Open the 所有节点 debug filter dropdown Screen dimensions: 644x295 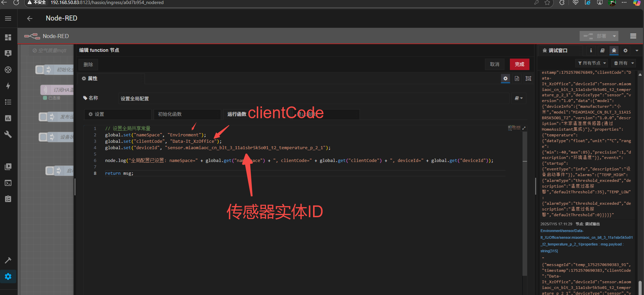click(592, 63)
